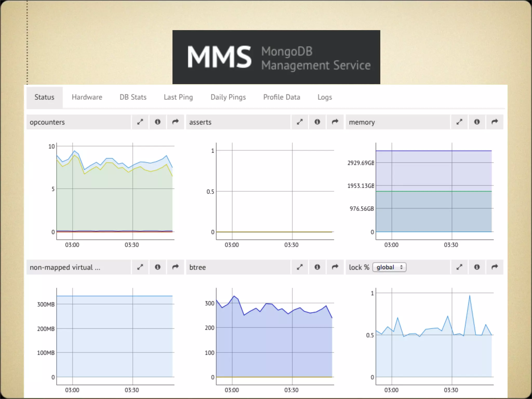Screen dimensions: 532x399
Task: Select the Daily Pings tab
Action: pyautogui.click(x=228, y=97)
